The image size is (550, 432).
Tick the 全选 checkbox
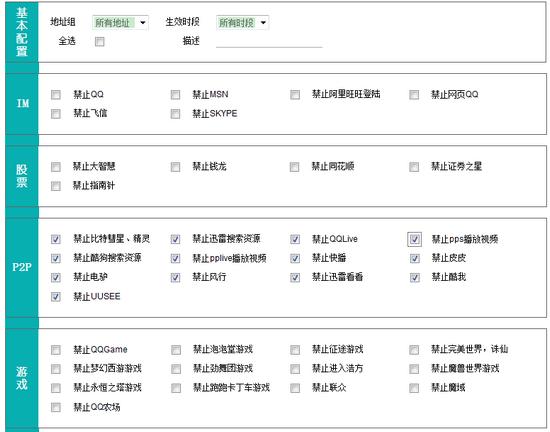click(100, 42)
